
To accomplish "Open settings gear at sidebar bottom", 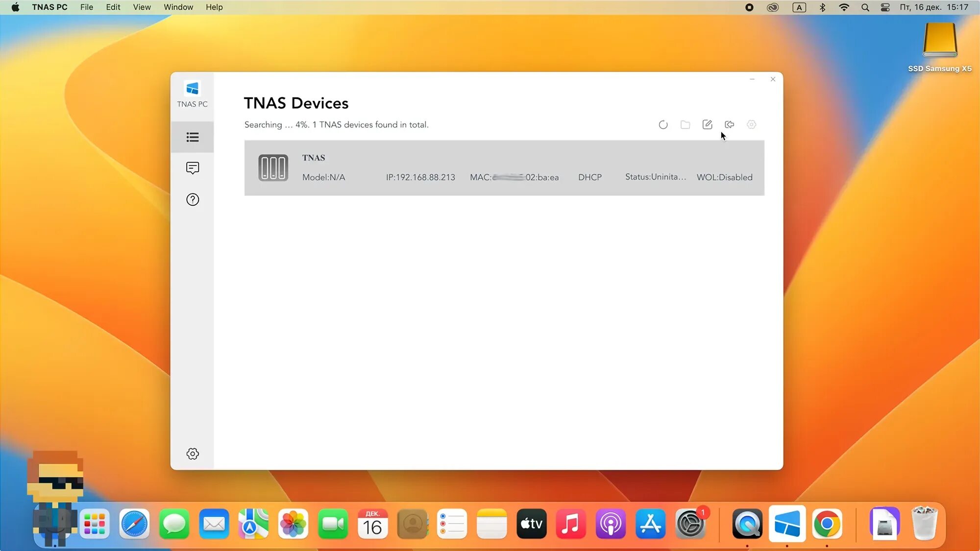I will 193,454.
